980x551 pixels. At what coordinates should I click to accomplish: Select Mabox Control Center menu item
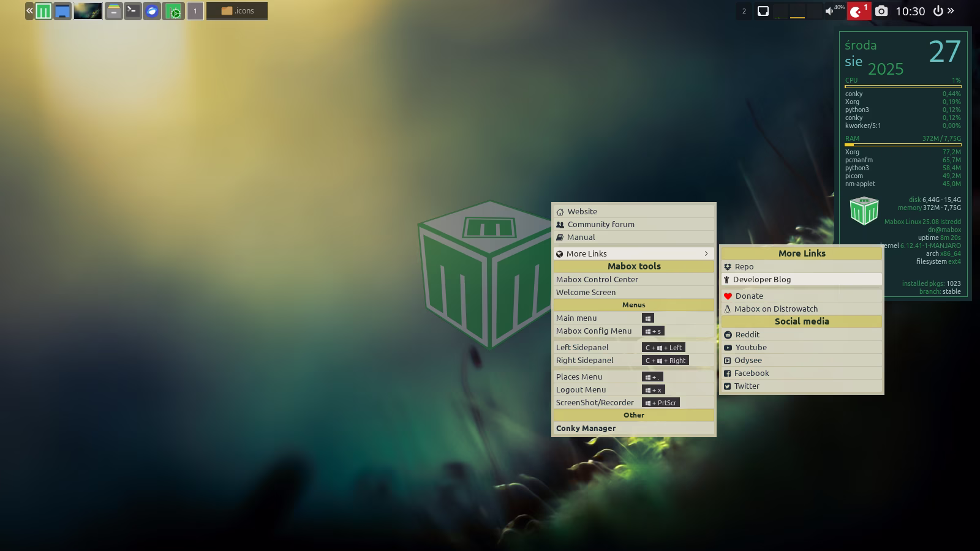click(x=597, y=279)
